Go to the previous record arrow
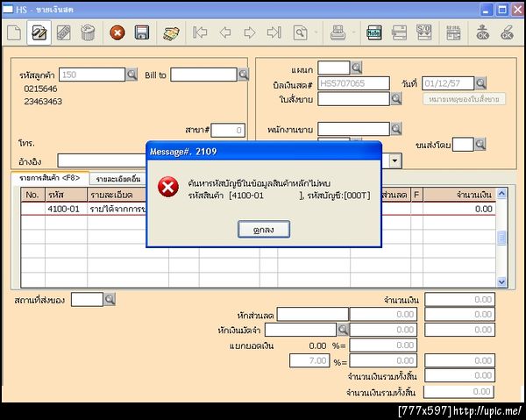 point(225,32)
